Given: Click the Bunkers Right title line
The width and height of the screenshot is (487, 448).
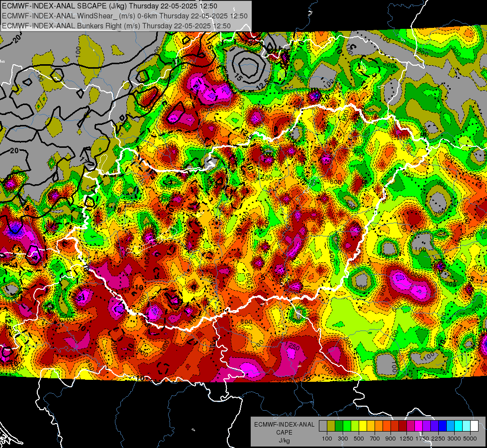Looking at the screenshot, I should pyautogui.click(x=116, y=26).
